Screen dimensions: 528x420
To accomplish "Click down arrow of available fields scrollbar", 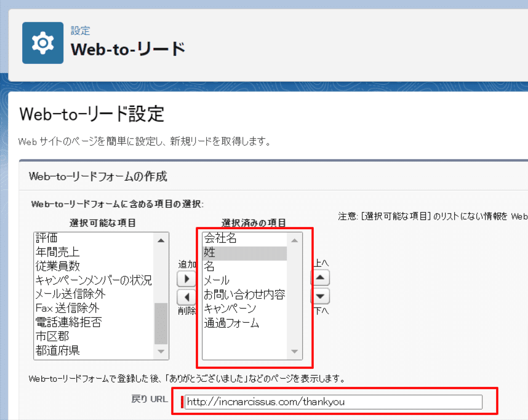I will tap(161, 351).
